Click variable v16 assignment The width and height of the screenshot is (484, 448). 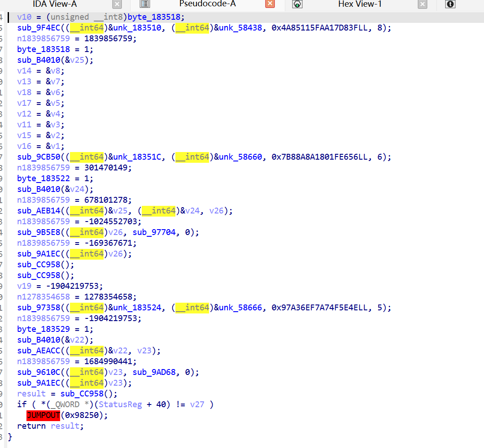24,146
